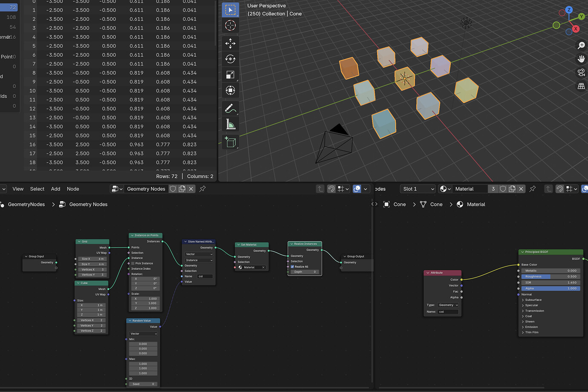Open the Select menu in node editor
Viewport: 588px width, 392px height.
pyautogui.click(x=37, y=189)
